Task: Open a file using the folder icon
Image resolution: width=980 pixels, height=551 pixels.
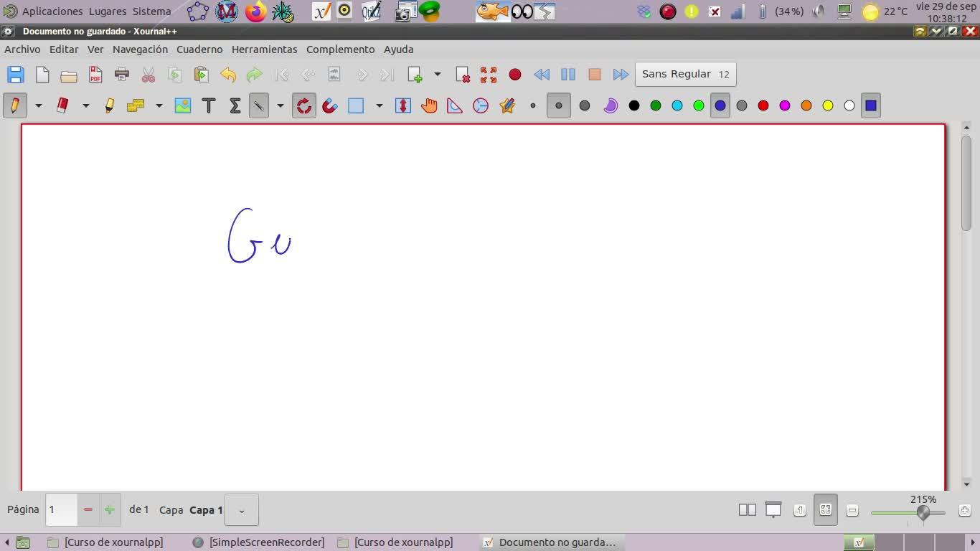Action: 69,75
